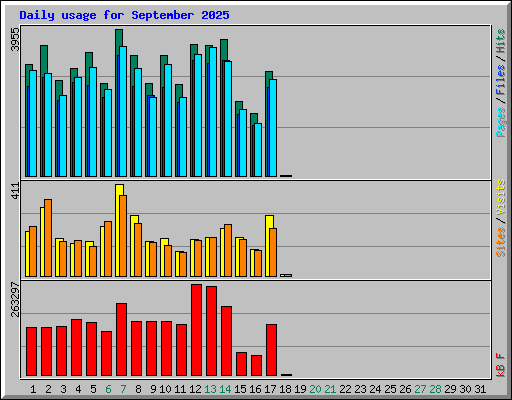512x400 pixels.
Task: Click the 3955 axis maximum label
Action: pos(15,39)
